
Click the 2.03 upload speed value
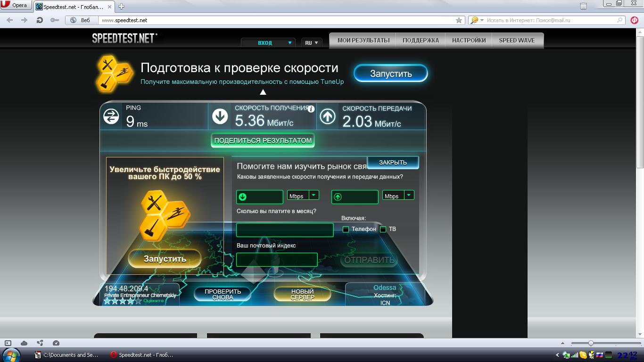point(357,122)
